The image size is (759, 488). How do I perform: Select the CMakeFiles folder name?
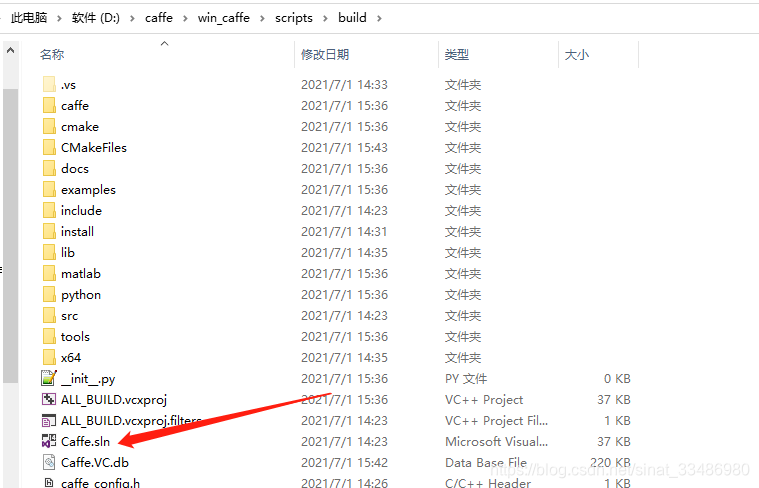(x=94, y=147)
